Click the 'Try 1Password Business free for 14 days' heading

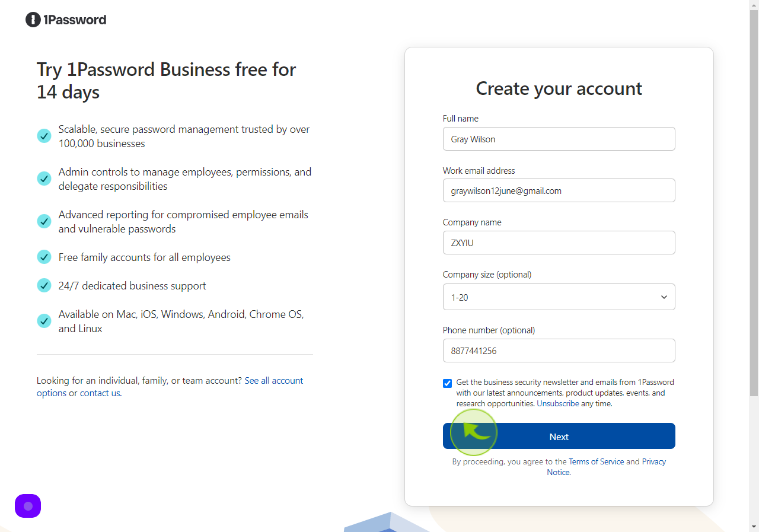[167, 81]
